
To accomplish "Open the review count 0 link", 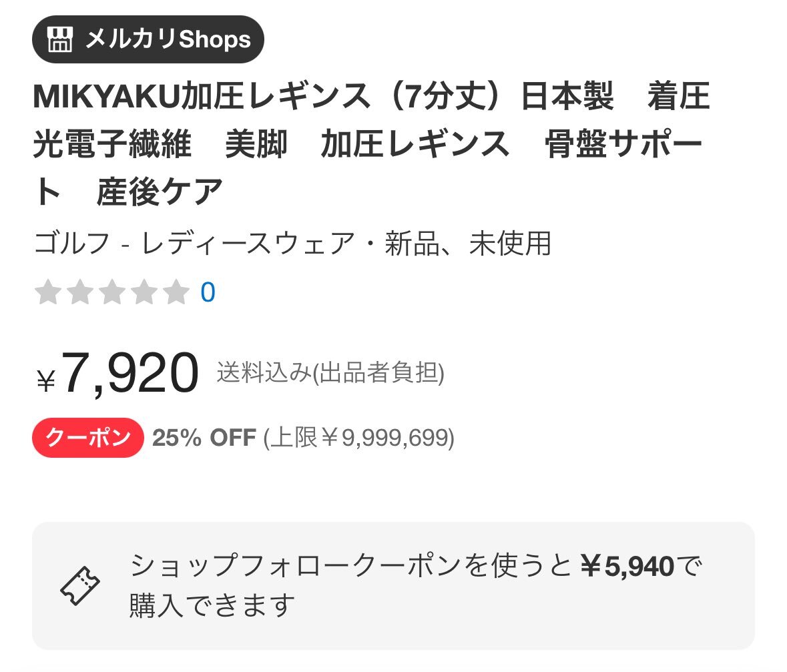I will (x=208, y=292).
